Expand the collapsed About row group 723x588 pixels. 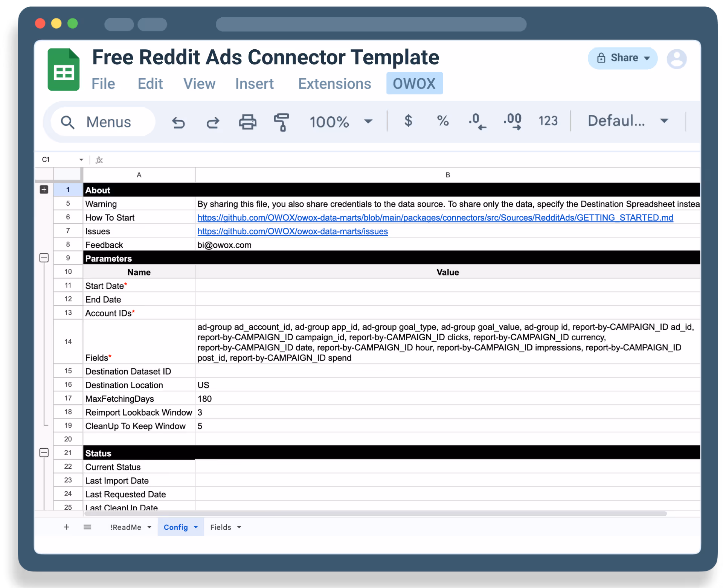click(44, 189)
